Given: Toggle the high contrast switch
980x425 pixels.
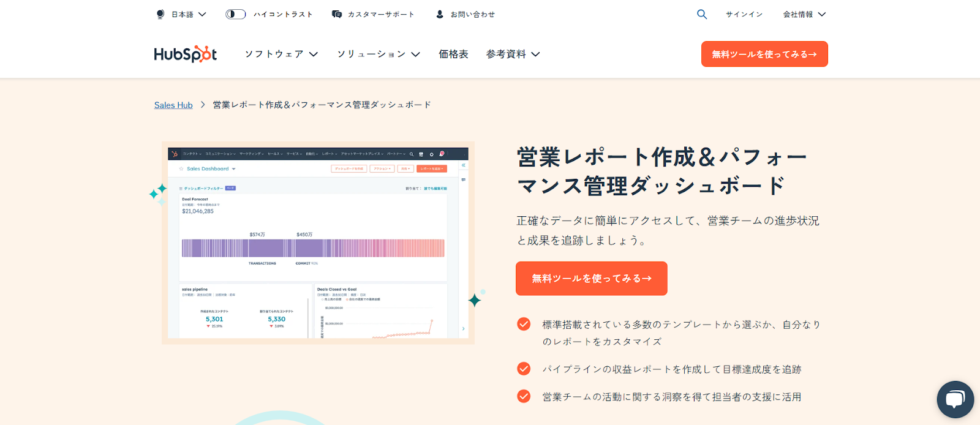Looking at the screenshot, I should pyautogui.click(x=235, y=14).
